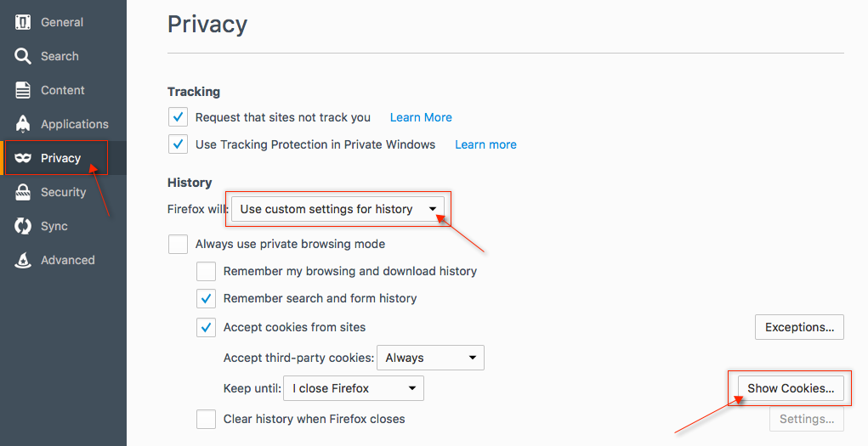This screenshot has width=868, height=446.
Task: Open the Keep until dropdown
Action: tap(354, 388)
